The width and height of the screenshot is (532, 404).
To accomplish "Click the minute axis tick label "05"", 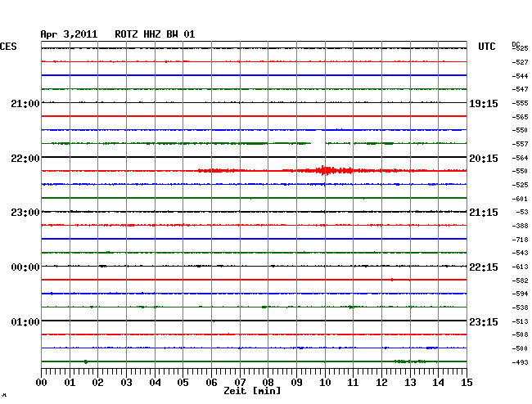I will pyautogui.click(x=183, y=383).
